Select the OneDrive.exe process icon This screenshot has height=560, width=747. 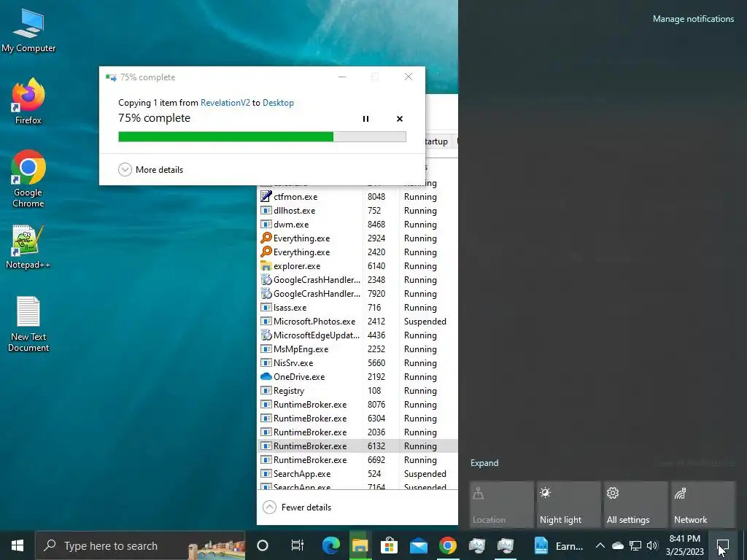[x=266, y=376]
